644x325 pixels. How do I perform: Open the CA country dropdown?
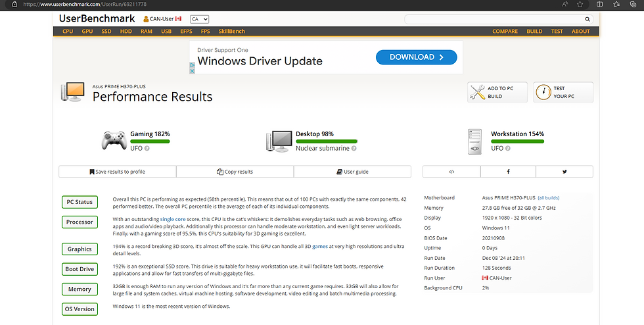pos(199,19)
